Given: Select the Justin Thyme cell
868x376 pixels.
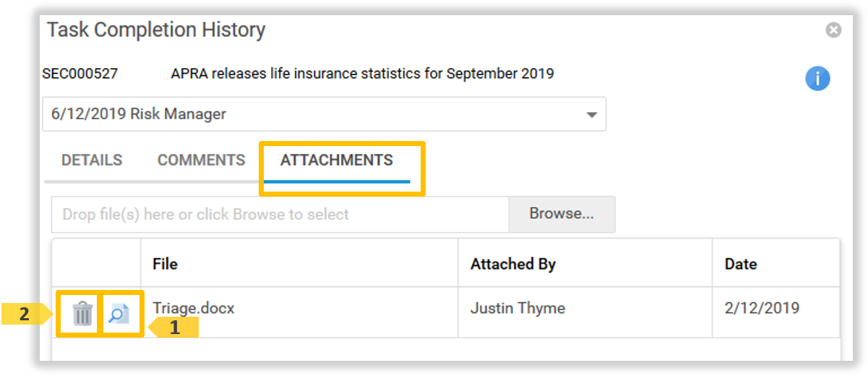Looking at the screenshot, I should [x=517, y=309].
